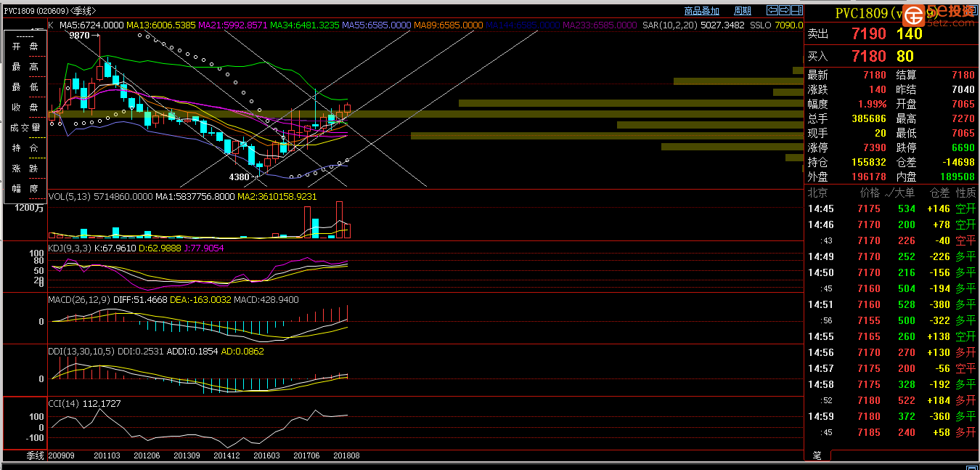Click the SAR(10,2,20) indicator label

[669, 25]
